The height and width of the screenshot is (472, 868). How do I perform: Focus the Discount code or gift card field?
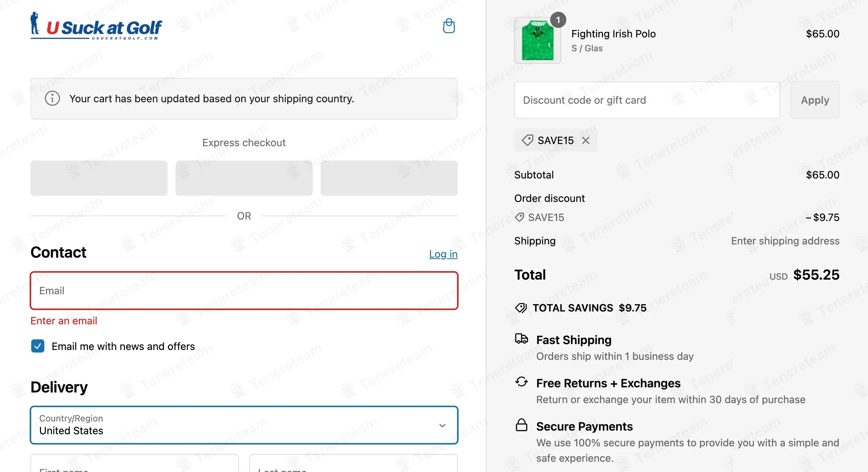tap(647, 100)
